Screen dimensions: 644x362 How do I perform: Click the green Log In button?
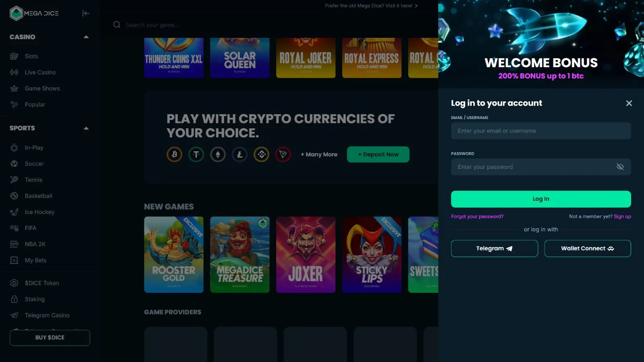tap(541, 199)
